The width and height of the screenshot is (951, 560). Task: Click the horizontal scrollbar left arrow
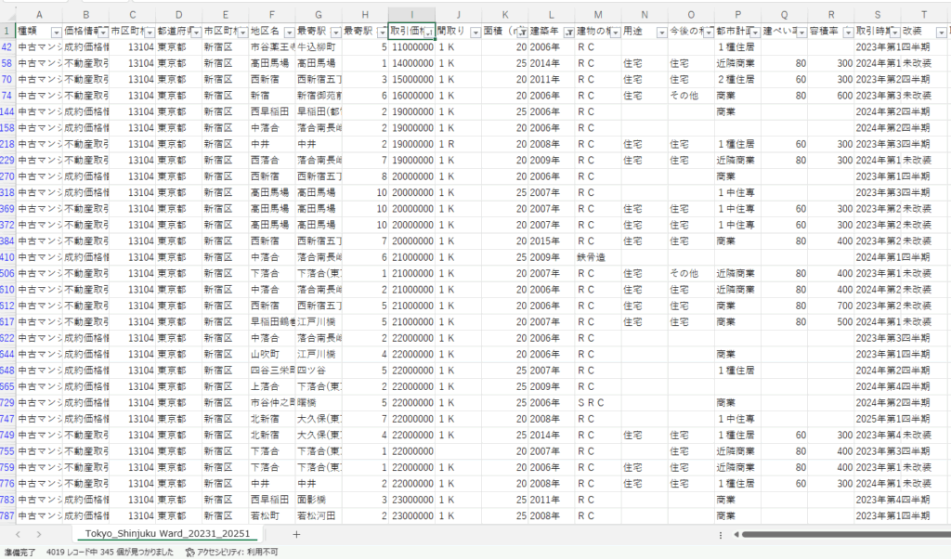(736, 534)
